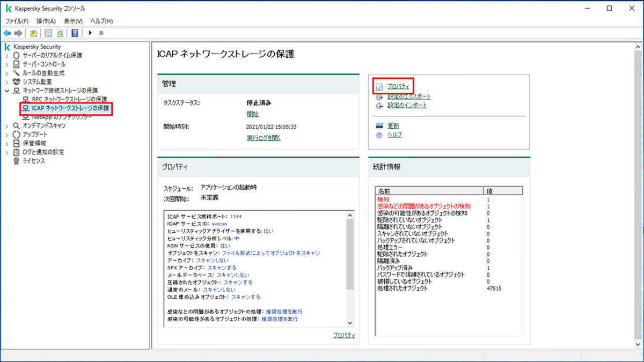Click the settings list scrollbar down arrow
This screenshot has width=644, height=362.
[x=350, y=323]
